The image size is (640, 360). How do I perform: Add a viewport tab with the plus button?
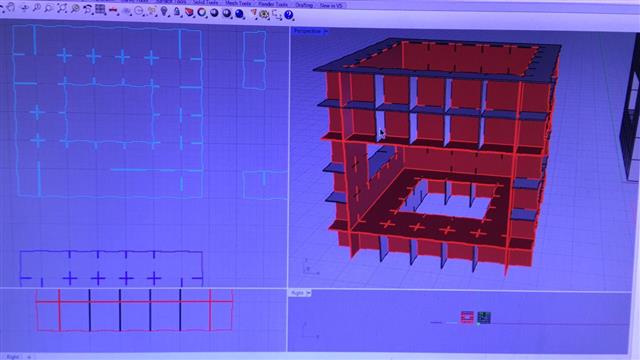tap(29, 357)
